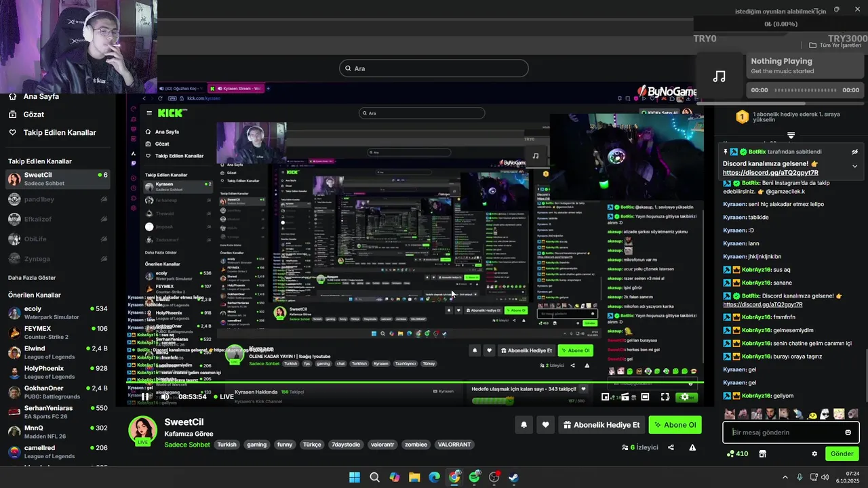Toggle the notification bell for SweetCil

524,425
